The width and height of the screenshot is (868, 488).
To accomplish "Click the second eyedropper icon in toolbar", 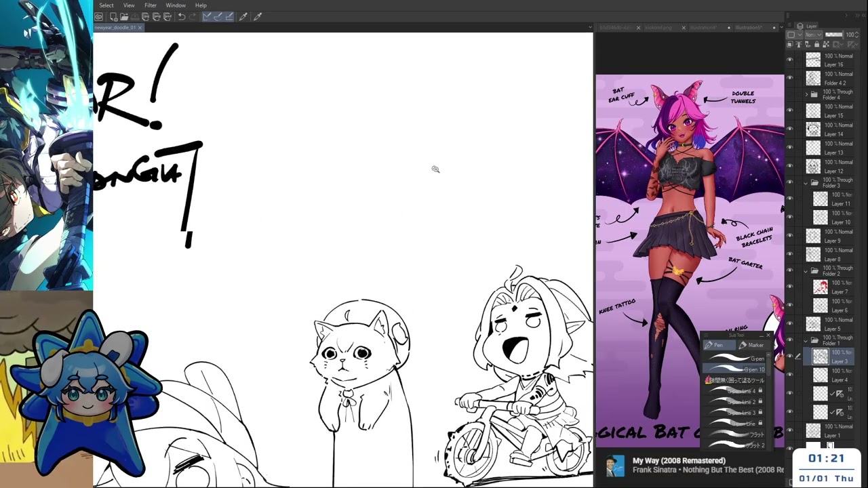I will 258,16.
